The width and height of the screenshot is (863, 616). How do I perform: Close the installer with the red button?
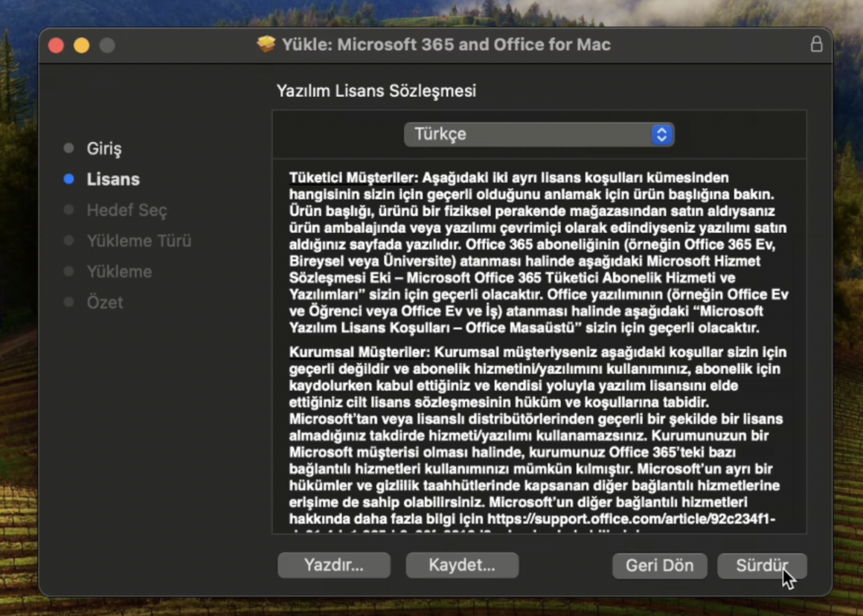[x=56, y=45]
